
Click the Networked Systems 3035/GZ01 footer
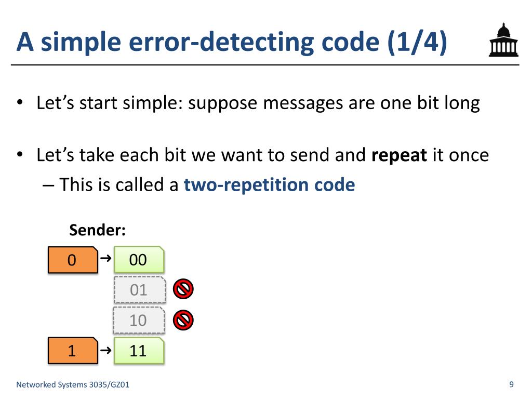tap(73, 384)
